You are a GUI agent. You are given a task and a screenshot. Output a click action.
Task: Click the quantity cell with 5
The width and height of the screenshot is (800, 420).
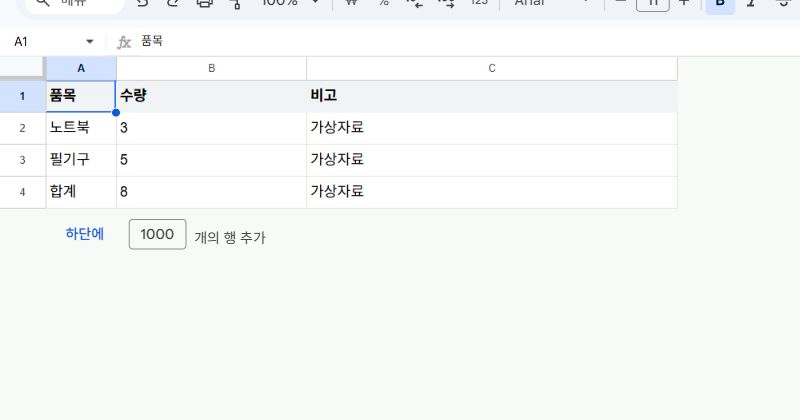click(x=211, y=160)
